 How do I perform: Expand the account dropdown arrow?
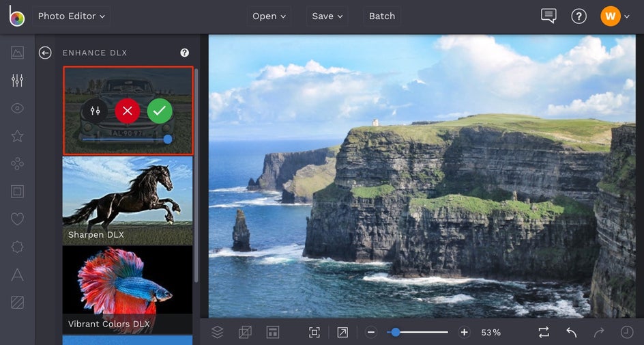[x=627, y=16]
